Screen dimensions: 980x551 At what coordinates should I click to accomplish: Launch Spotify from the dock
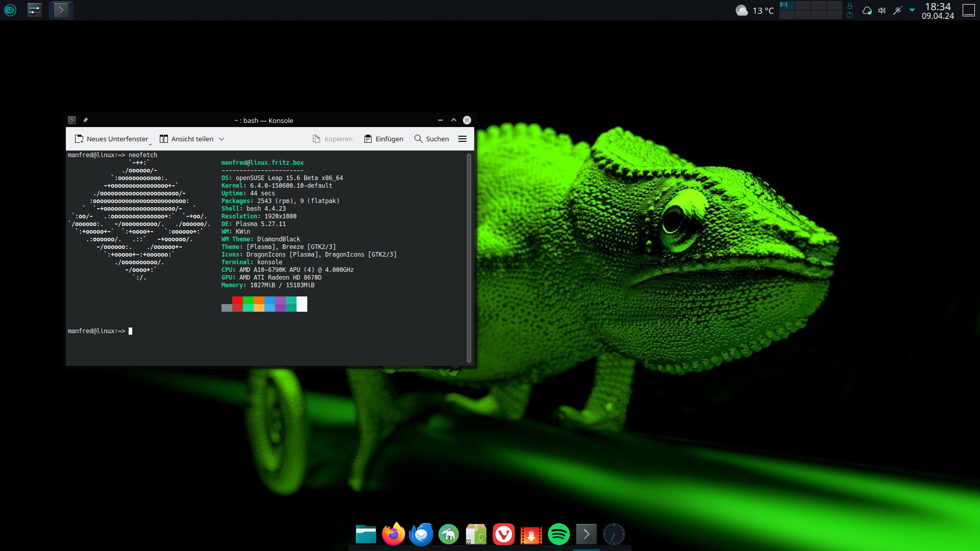(558, 535)
